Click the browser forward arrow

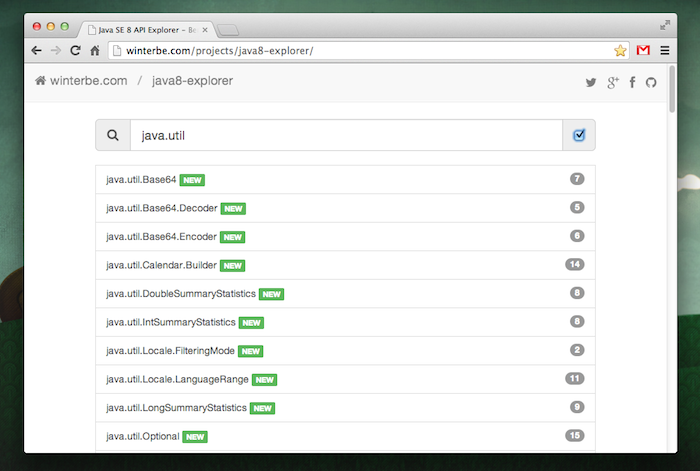56,50
